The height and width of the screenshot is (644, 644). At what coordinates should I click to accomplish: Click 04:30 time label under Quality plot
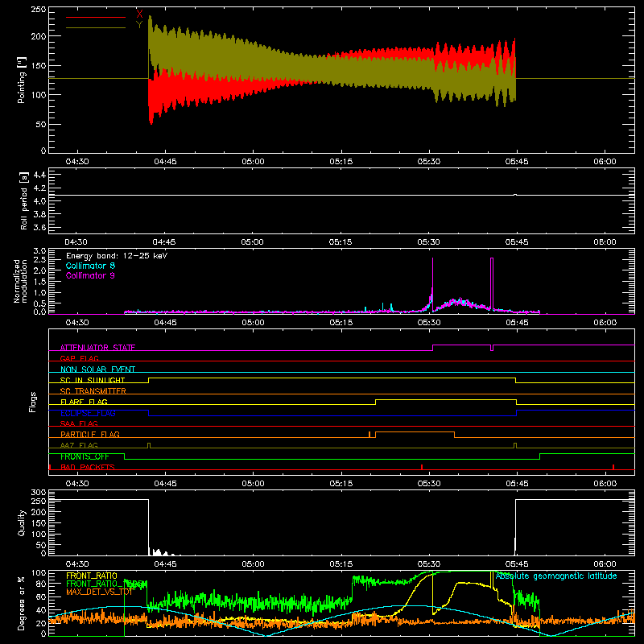[77, 564]
